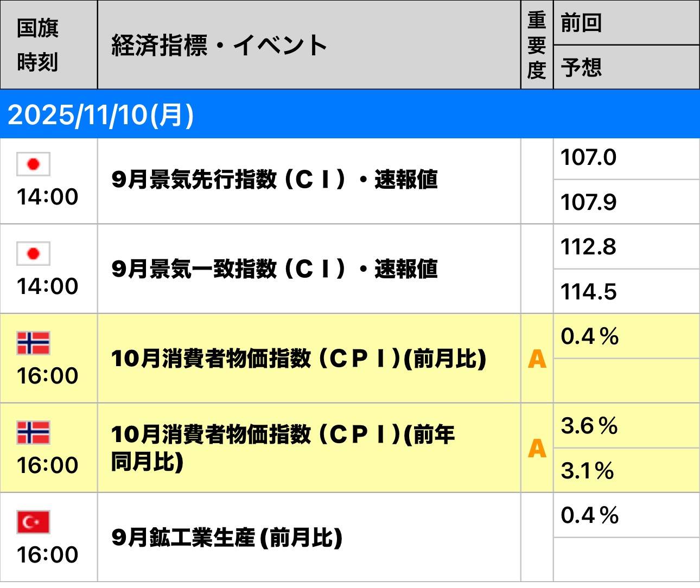Click the orange A importance mark for CPI 前年同月比
700x588 pixels.
tap(537, 448)
